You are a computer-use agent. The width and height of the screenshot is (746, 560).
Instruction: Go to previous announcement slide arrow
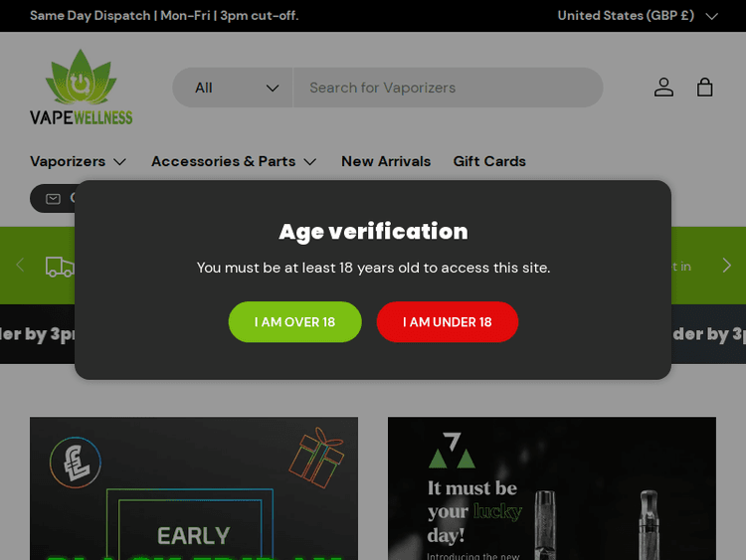pos(20,266)
